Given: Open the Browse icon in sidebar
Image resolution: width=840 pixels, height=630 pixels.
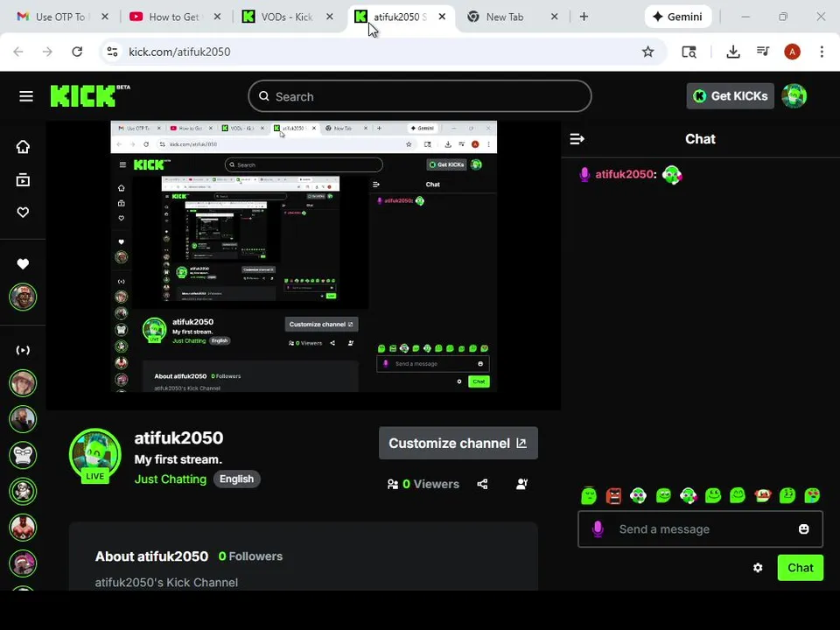Looking at the screenshot, I should 23,180.
